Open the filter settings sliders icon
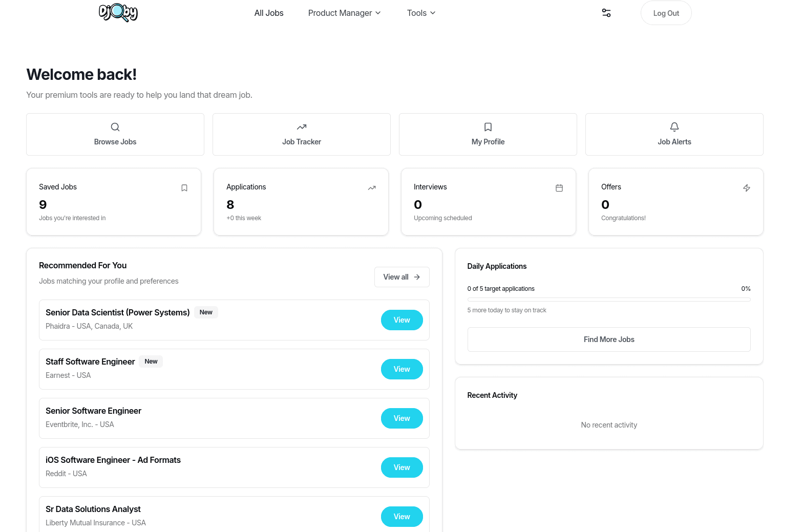This screenshot has width=802, height=532. tap(606, 13)
